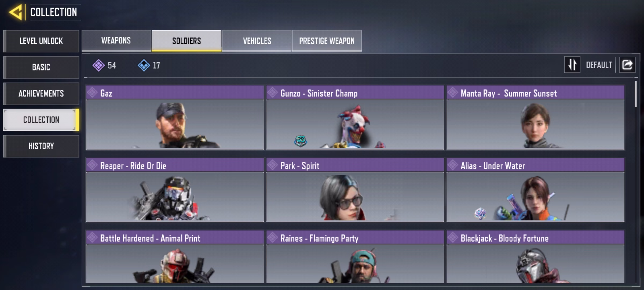Click the sort order arrows icon
Image resolution: width=644 pixels, height=290 pixels.
coord(572,65)
